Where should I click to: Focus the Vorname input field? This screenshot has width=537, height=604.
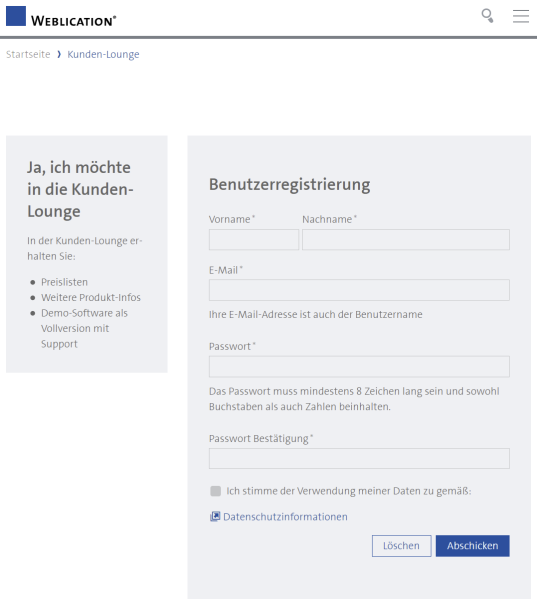[254, 240]
